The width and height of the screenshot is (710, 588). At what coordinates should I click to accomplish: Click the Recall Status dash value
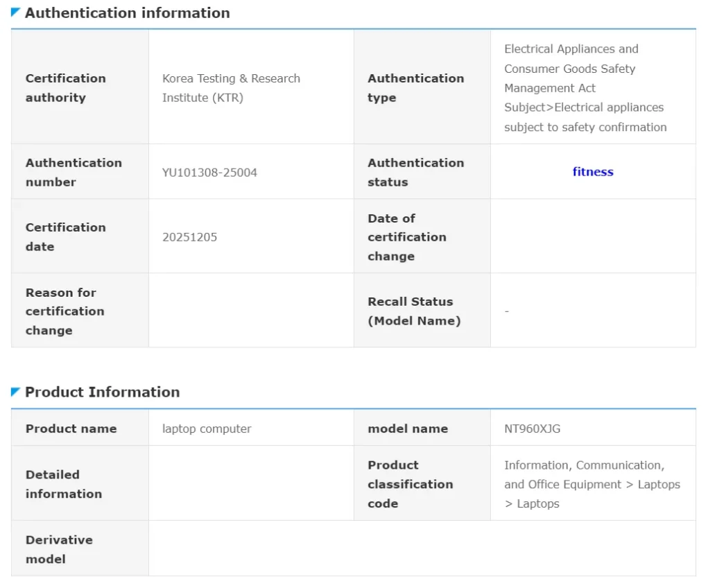pyautogui.click(x=507, y=311)
